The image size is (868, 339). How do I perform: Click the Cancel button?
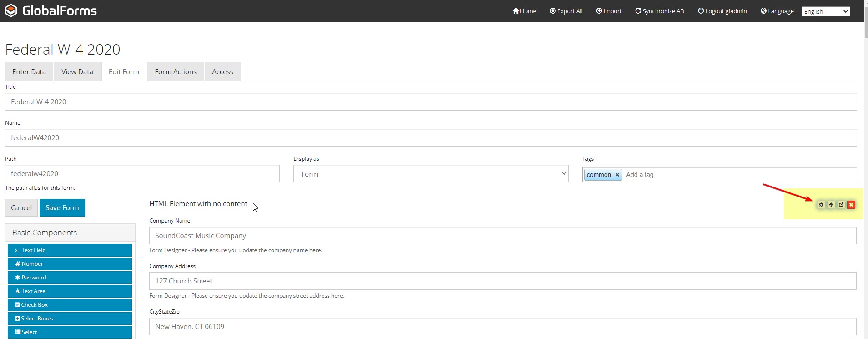pos(21,207)
